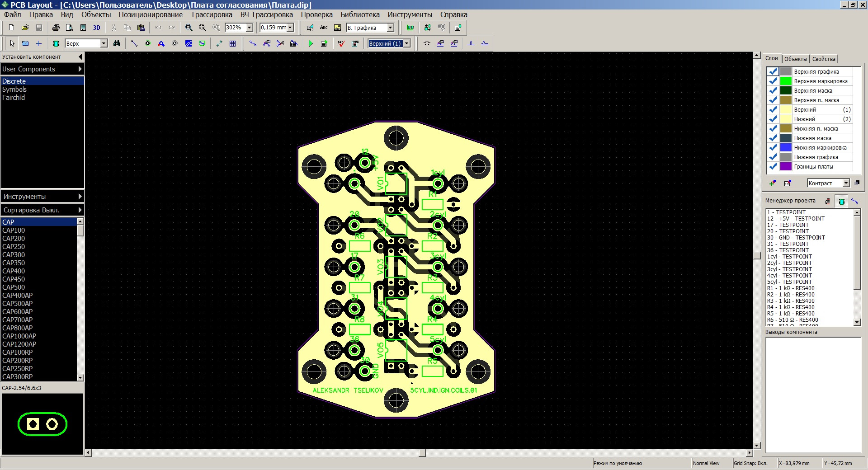Expand the Инструменты panel arrow
868x470 pixels.
[80, 197]
